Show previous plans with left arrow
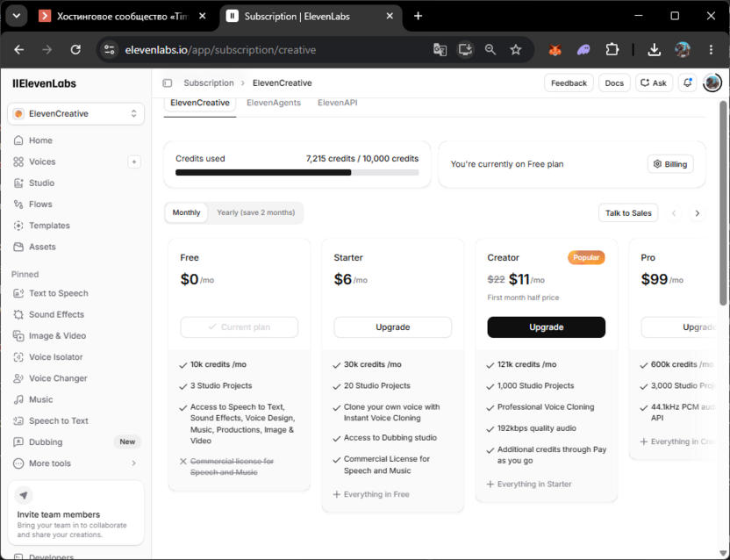This screenshot has height=560, width=730. [674, 213]
